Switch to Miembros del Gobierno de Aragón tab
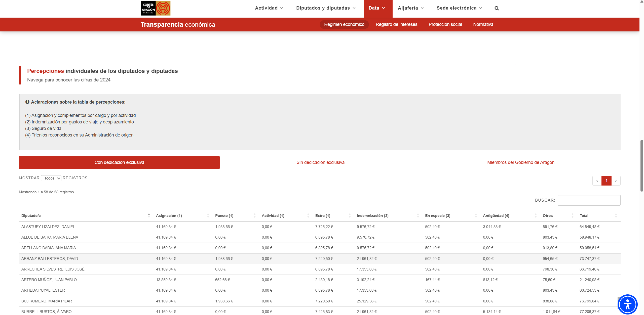Screen dimensions: 644x315 [x=521, y=162]
